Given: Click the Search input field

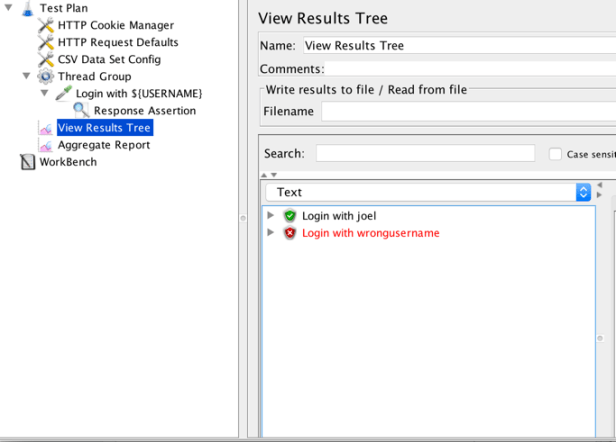Looking at the screenshot, I should tap(425, 153).
